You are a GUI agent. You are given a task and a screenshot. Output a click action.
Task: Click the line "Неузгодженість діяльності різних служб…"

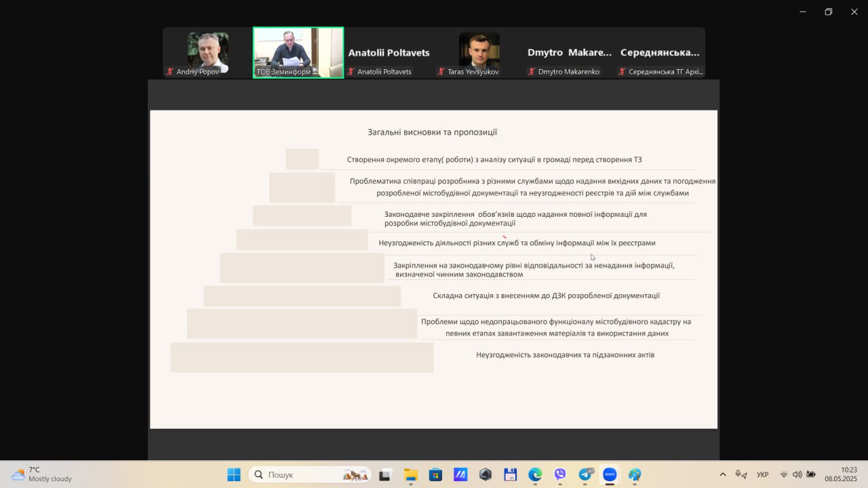517,243
